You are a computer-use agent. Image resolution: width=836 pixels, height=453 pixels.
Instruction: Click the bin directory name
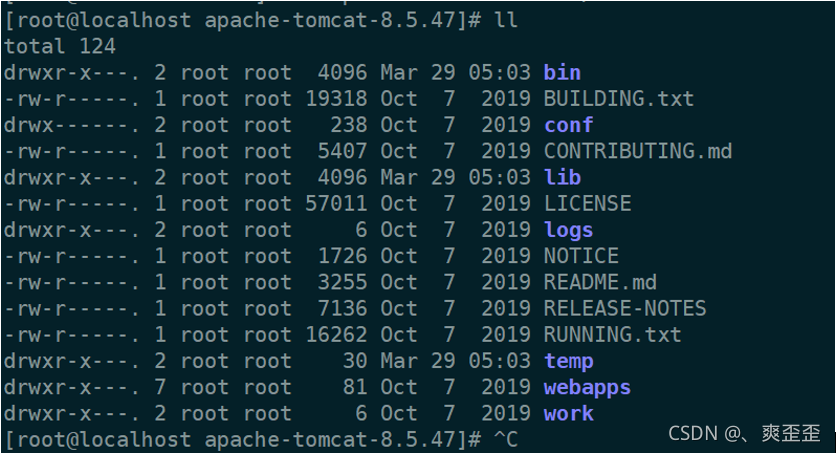562,72
